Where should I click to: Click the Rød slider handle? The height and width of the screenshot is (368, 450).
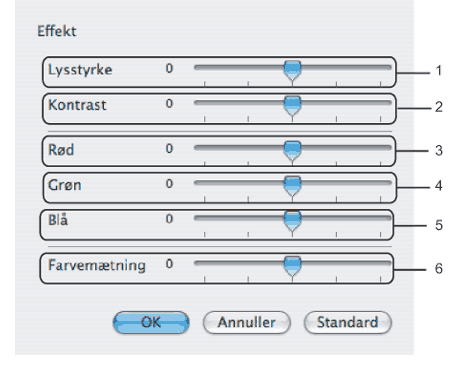[292, 151]
